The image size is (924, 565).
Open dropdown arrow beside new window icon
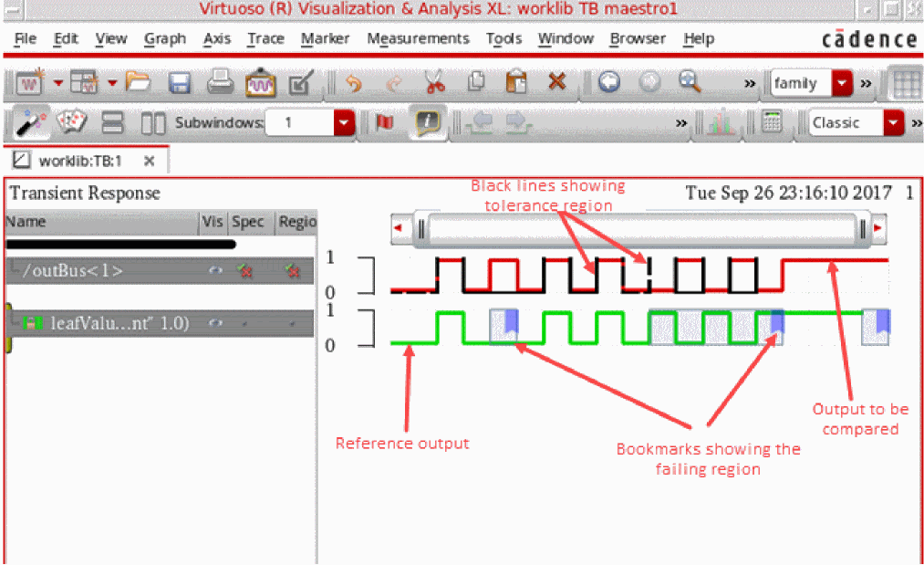(x=57, y=82)
